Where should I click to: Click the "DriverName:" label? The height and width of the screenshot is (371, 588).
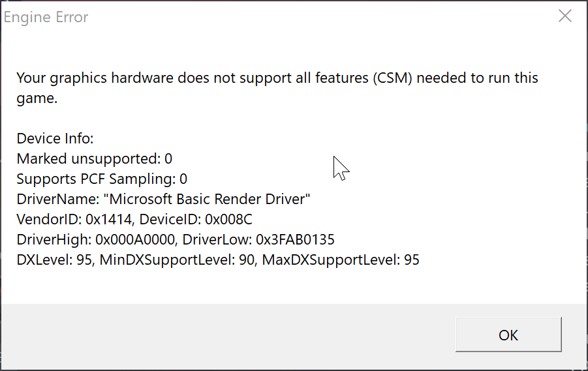click(57, 199)
